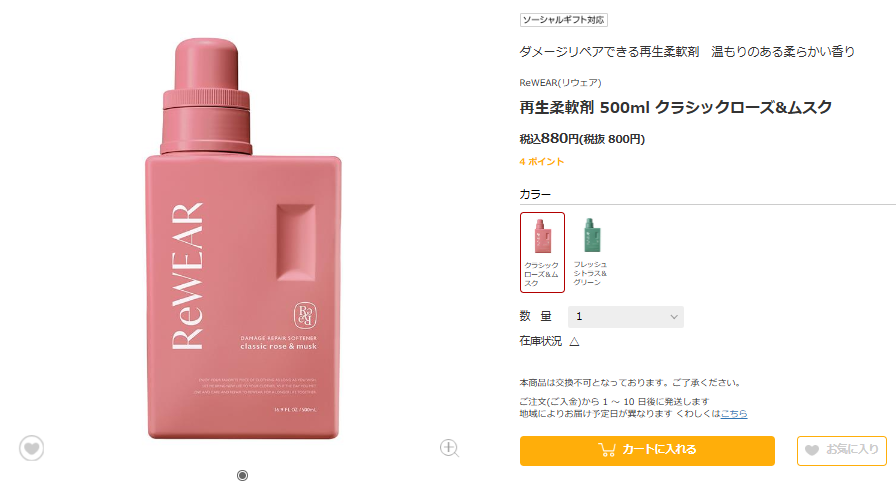Click heart favorite icon below product image
The width and height of the screenshot is (896, 493).
[x=31, y=448]
